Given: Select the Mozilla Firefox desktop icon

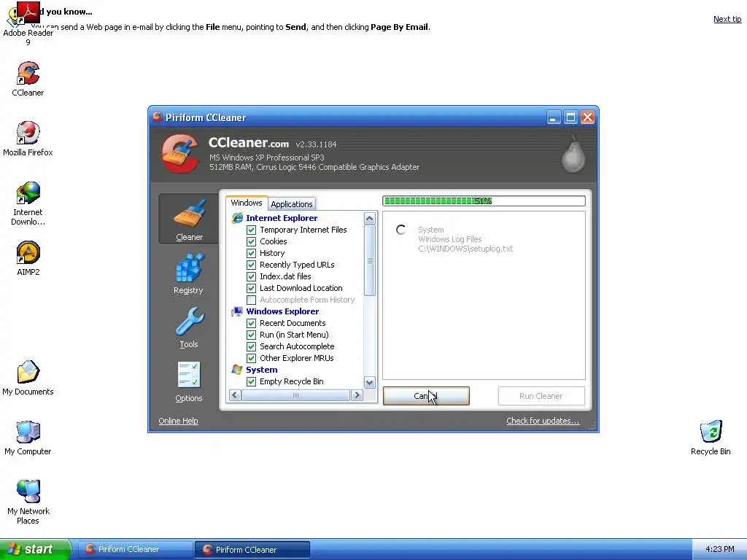Looking at the screenshot, I should click(28, 139).
